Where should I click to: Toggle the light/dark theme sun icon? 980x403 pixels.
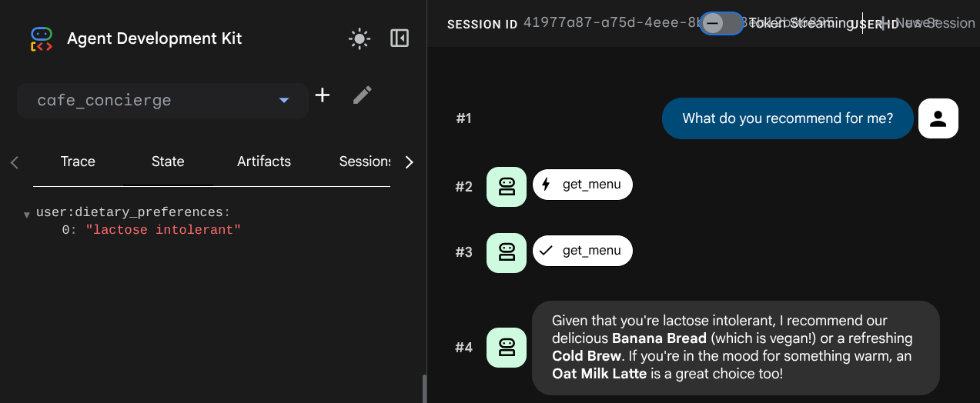[x=360, y=38]
